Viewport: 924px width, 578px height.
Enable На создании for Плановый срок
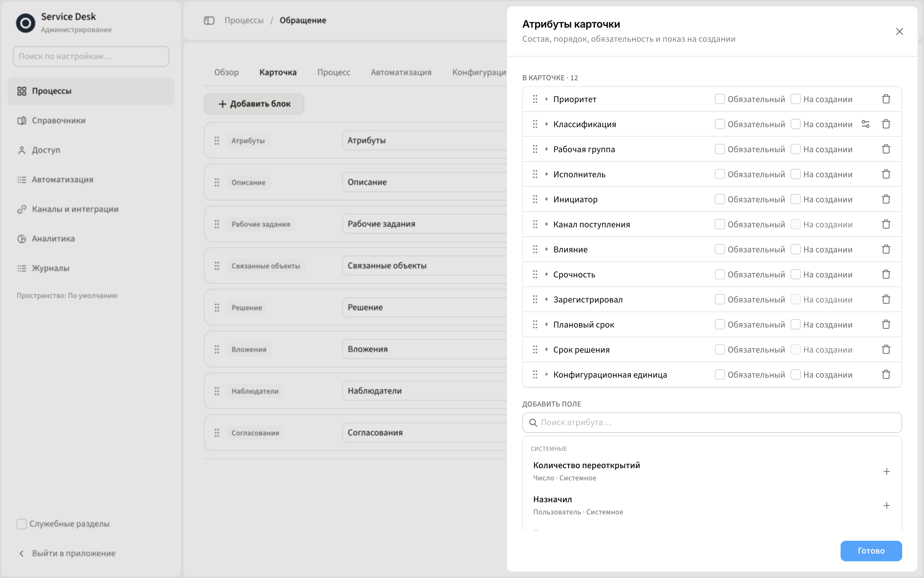click(x=795, y=324)
